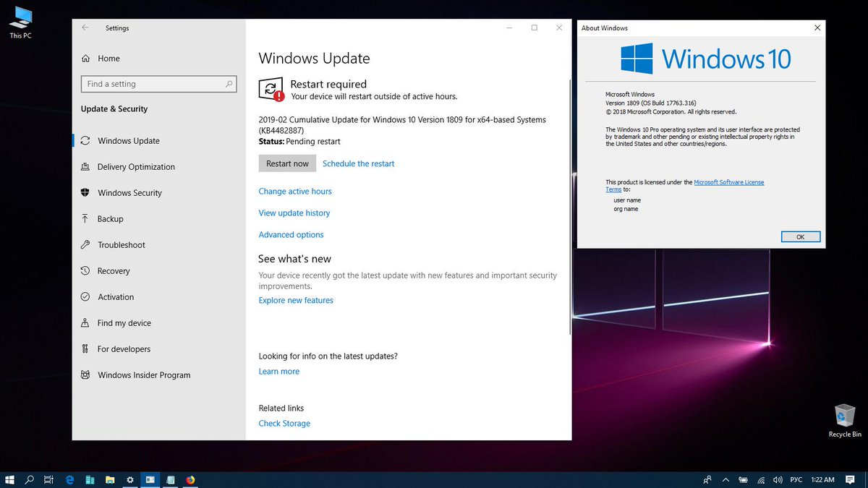Screen dimensions: 868x488
Task: Open the Start menu
Action: pos(10,479)
